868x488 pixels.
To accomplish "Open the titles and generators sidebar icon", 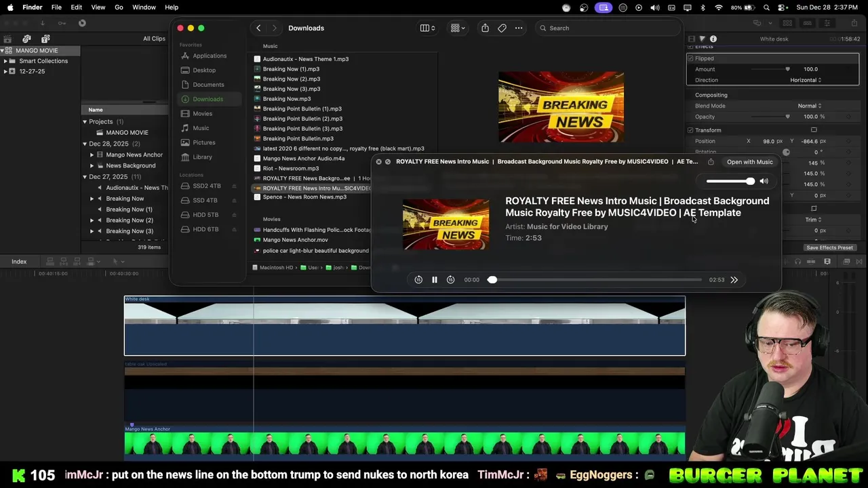I will pos(45,39).
